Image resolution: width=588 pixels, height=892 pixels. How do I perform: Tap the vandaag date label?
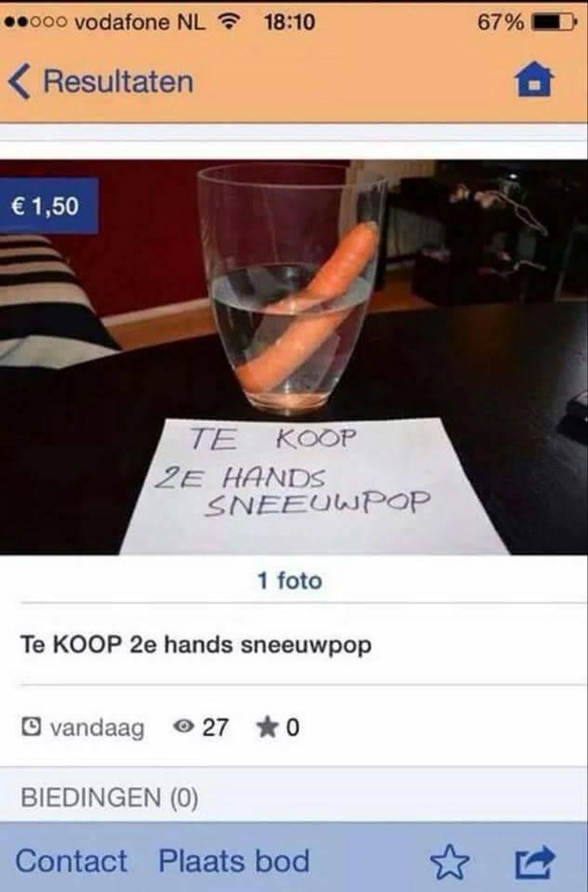click(98, 728)
